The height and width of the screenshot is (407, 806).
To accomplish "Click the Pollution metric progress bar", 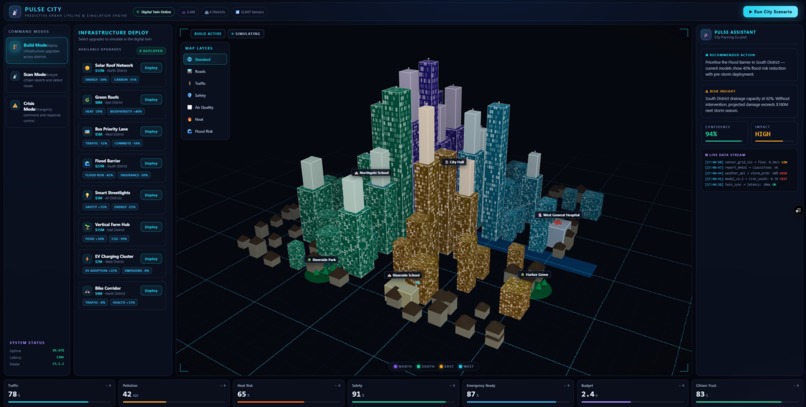I will click(x=173, y=402).
